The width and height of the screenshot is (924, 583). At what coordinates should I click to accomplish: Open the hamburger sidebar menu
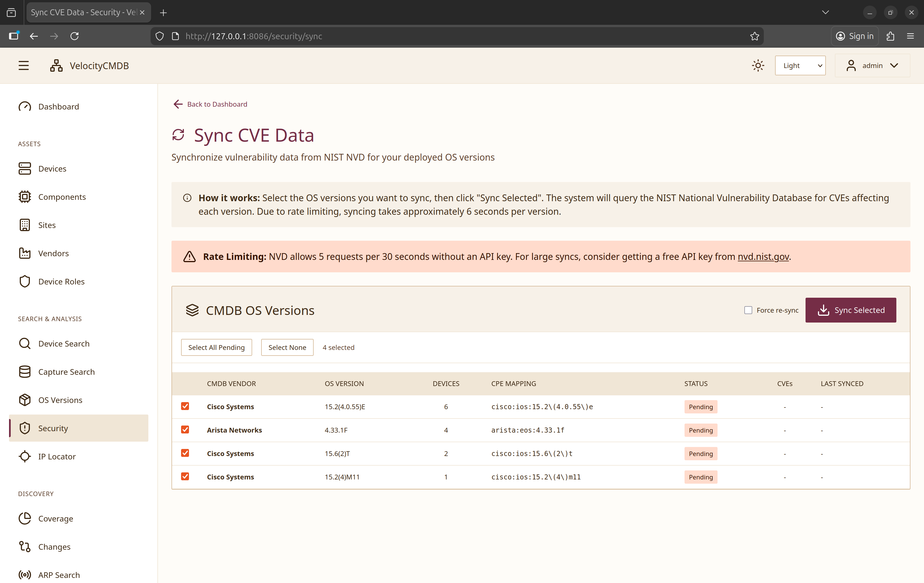coord(24,66)
